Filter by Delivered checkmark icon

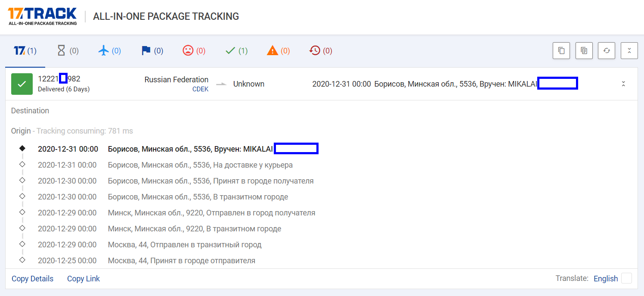pyautogui.click(x=236, y=51)
